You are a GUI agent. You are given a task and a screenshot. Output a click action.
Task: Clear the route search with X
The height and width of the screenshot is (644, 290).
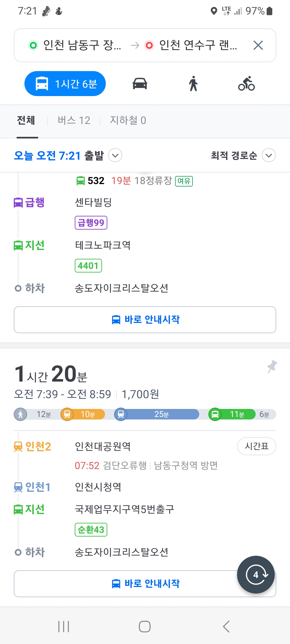258,45
